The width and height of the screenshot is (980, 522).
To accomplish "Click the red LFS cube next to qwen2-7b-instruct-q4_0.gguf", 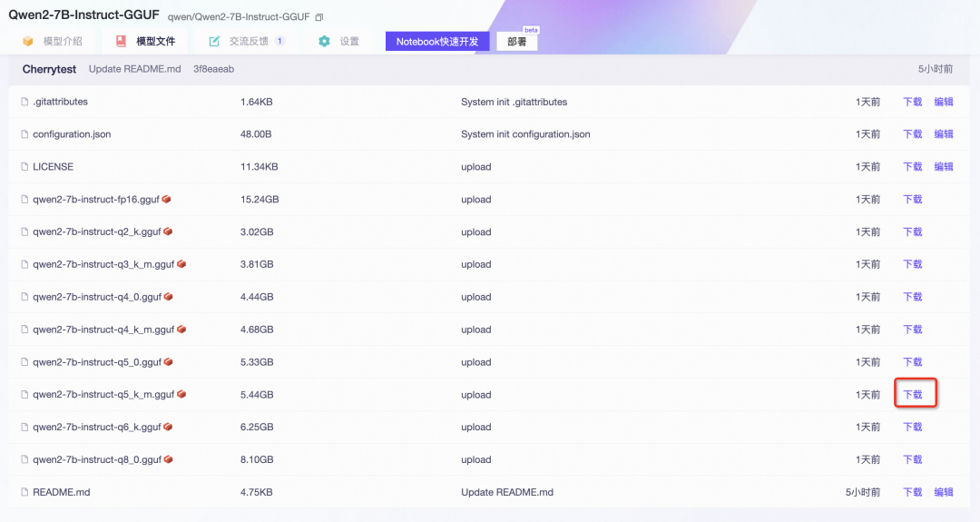I will [x=168, y=297].
